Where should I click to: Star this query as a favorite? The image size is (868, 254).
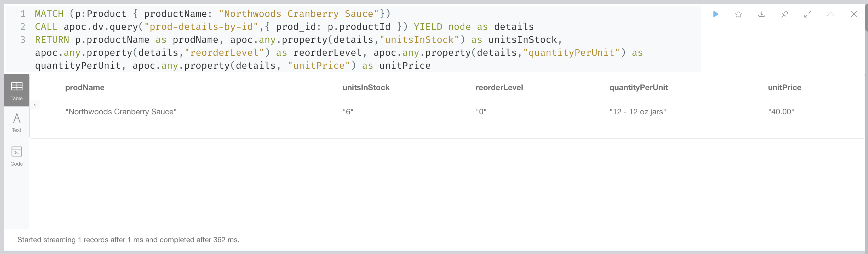pos(738,14)
